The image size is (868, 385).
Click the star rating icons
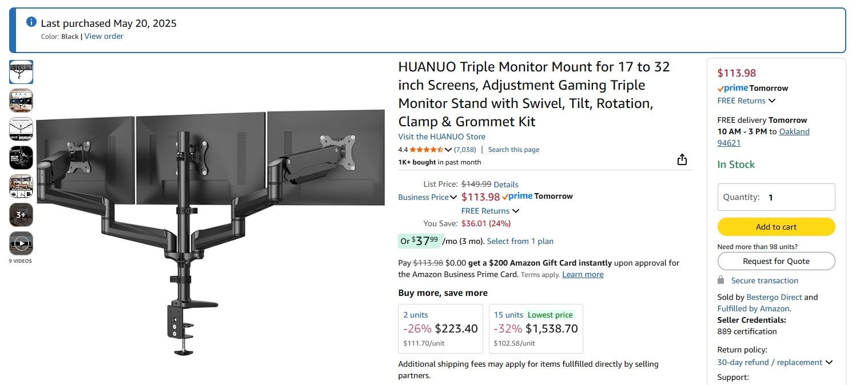coord(426,150)
